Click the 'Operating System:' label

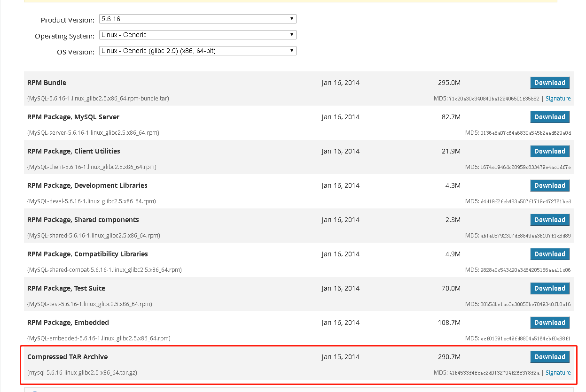pos(65,36)
